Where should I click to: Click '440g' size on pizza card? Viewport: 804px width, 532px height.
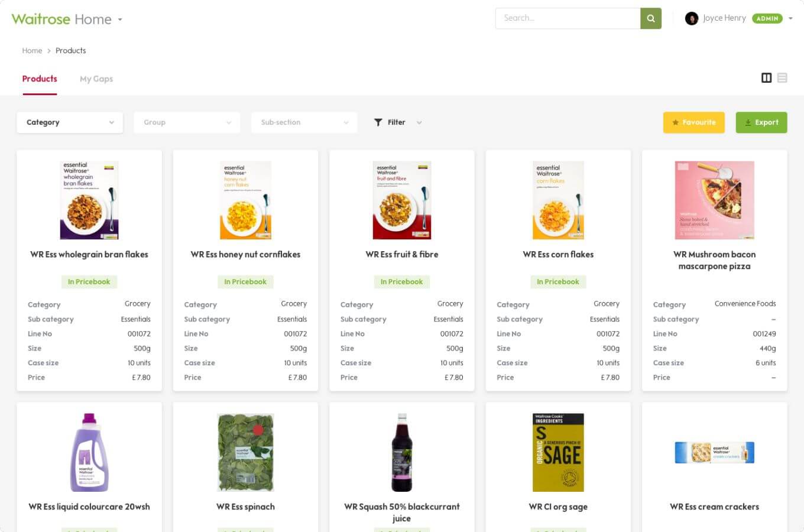click(768, 348)
